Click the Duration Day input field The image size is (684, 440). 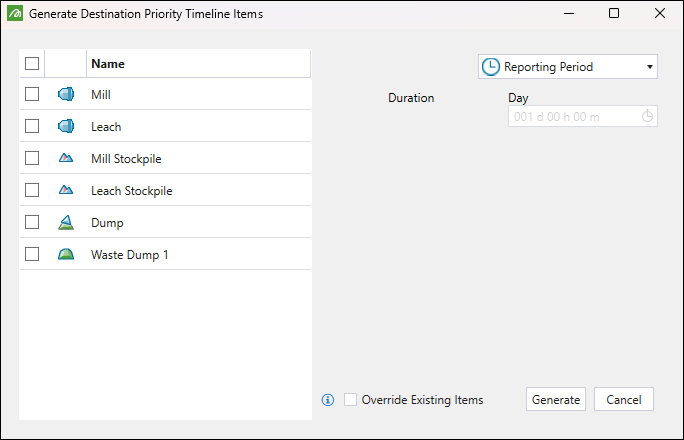coord(575,116)
